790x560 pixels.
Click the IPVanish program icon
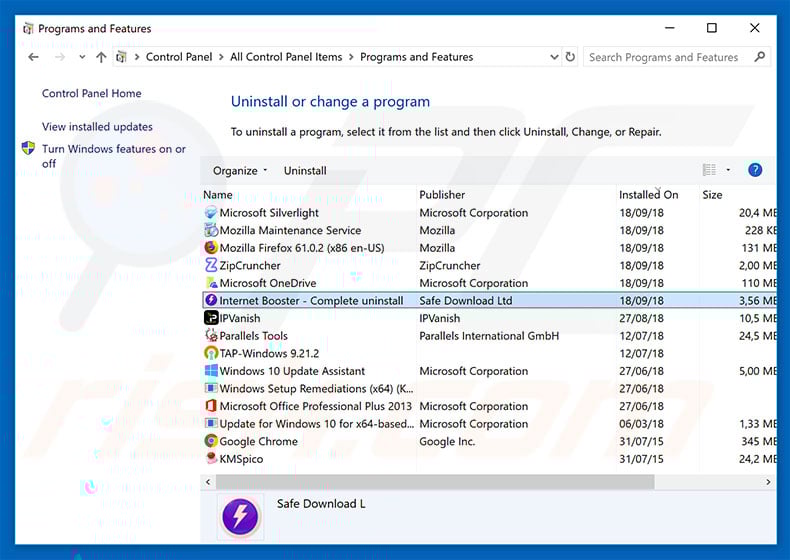(x=211, y=318)
